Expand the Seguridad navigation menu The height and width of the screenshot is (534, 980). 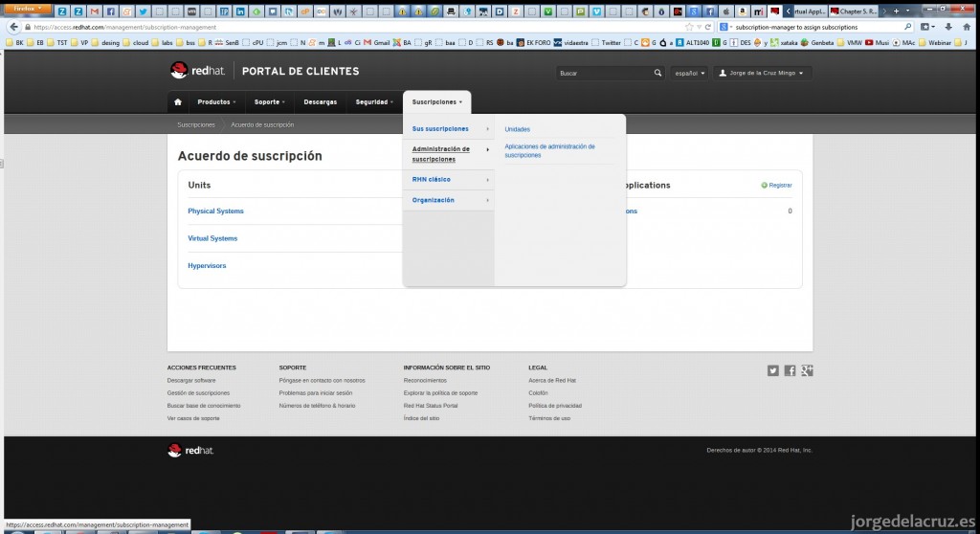point(374,102)
